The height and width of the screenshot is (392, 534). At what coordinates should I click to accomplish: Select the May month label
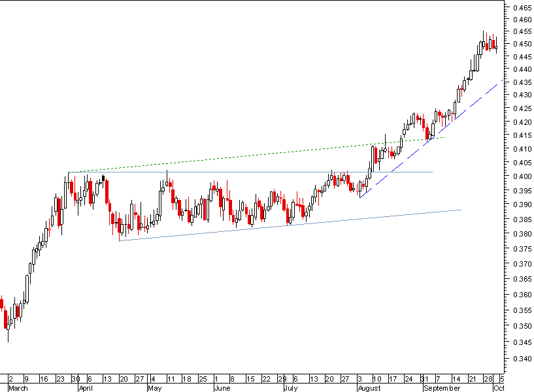[x=155, y=388]
